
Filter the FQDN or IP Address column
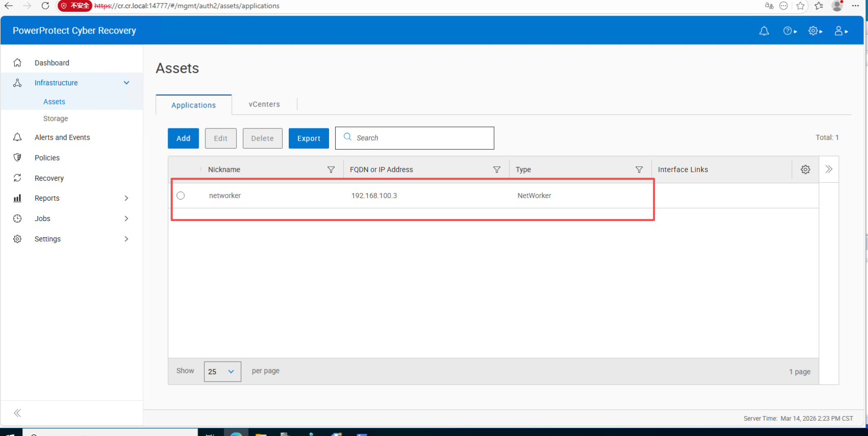click(497, 170)
